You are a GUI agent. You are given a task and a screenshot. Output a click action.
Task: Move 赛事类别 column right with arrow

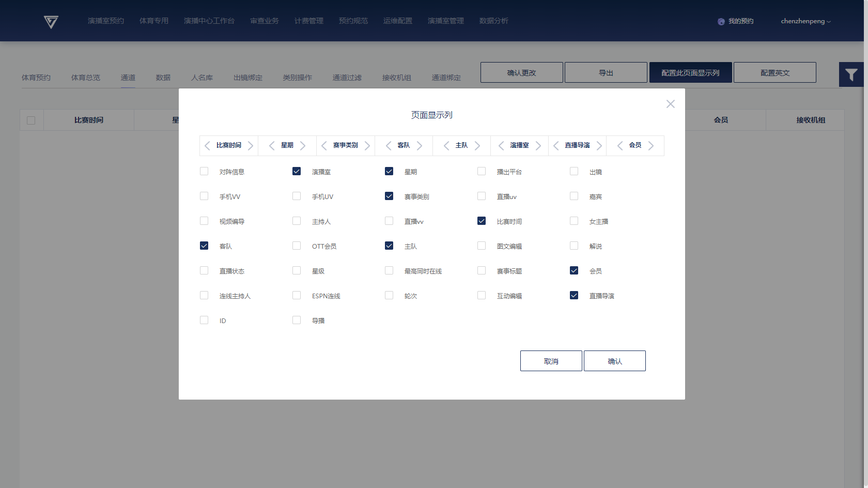click(x=367, y=146)
